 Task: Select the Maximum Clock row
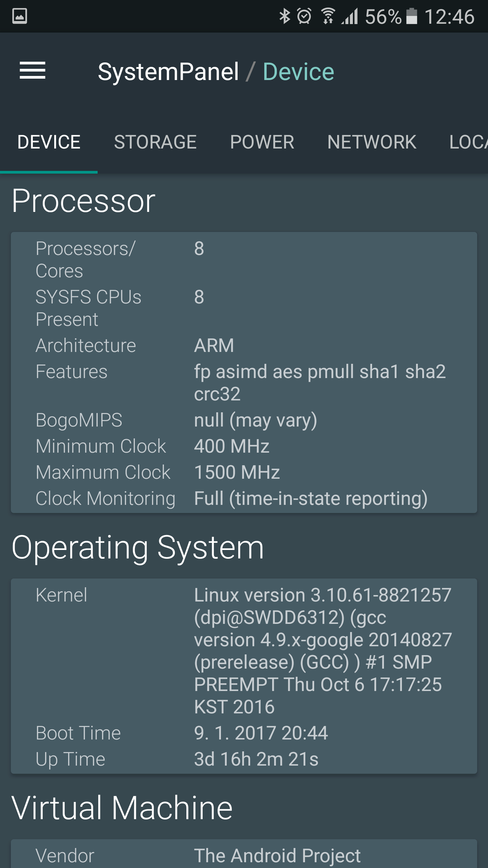coord(244,472)
